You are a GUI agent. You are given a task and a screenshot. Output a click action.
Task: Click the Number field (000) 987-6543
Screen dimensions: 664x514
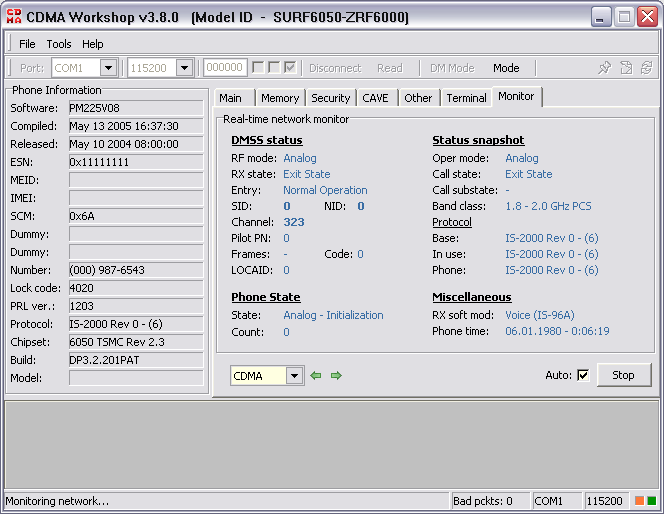(136, 270)
